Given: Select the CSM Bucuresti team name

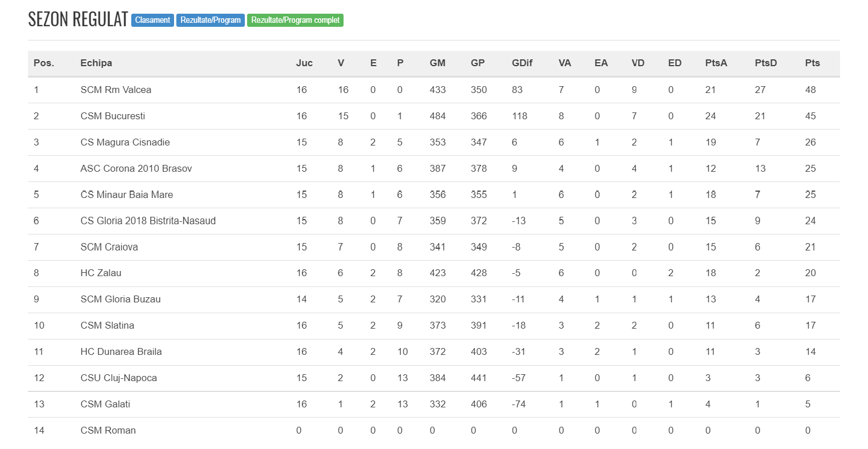Looking at the screenshot, I should coord(112,116).
